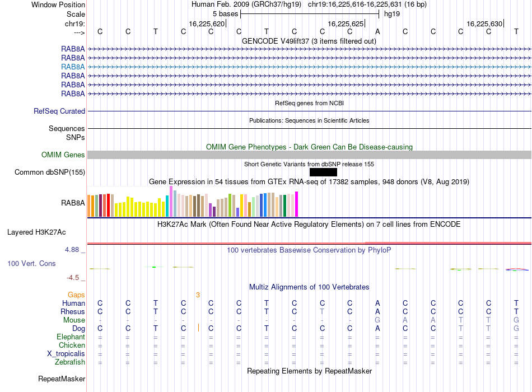
Task: Click the A base in the top sequence row
Action: (377, 31)
